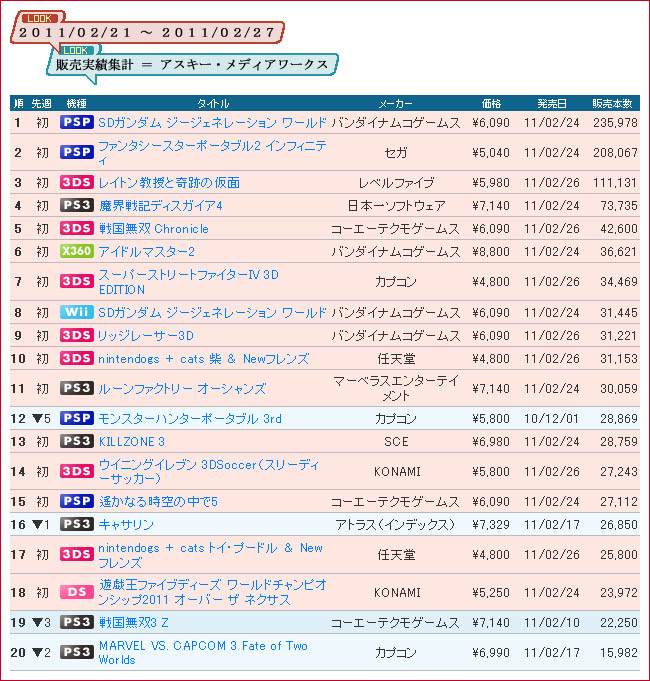The image size is (650, 681).
Task: Click the PSP badge beside 遙かなる時空の中で5
Action: point(77,501)
